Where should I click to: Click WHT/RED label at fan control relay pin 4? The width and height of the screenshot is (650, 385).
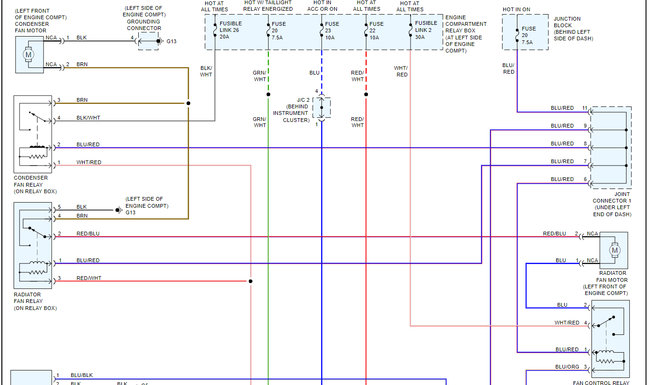(x=567, y=322)
